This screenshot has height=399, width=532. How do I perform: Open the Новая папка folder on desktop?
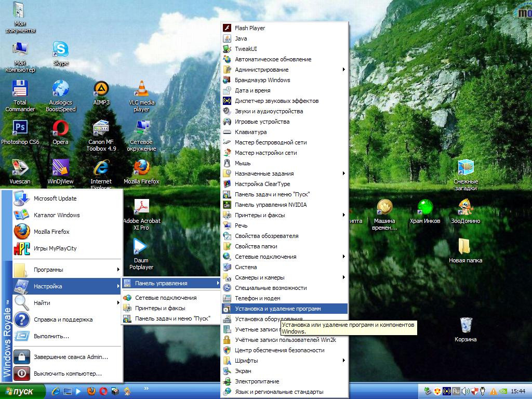(x=465, y=248)
